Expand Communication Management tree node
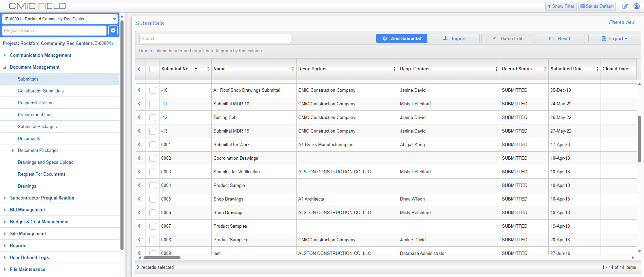 tap(5, 55)
